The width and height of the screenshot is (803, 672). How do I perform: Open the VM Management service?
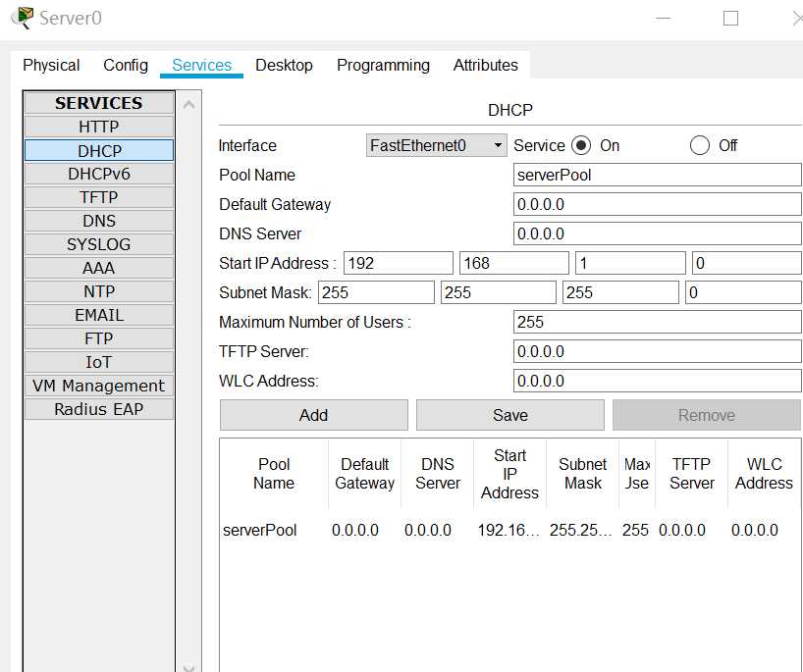(99, 386)
